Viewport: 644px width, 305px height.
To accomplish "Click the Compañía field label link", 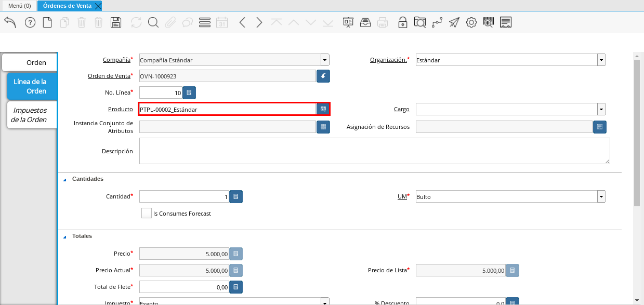I will [x=116, y=60].
